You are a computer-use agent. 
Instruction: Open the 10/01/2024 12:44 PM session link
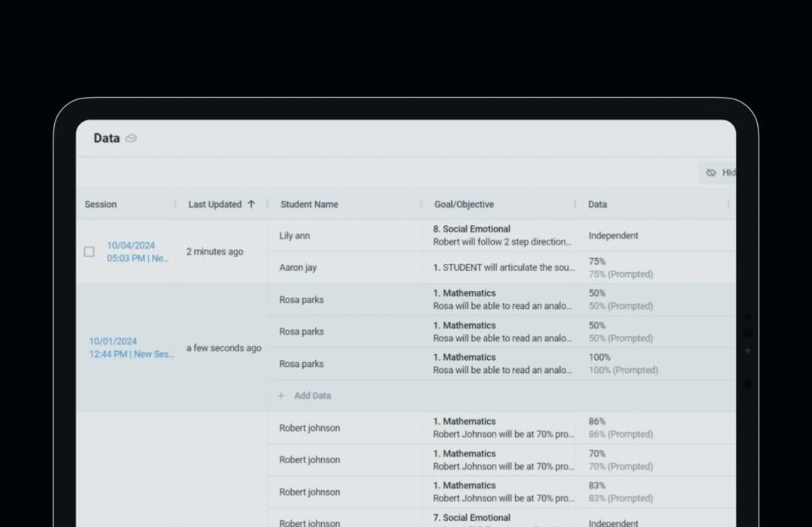132,348
